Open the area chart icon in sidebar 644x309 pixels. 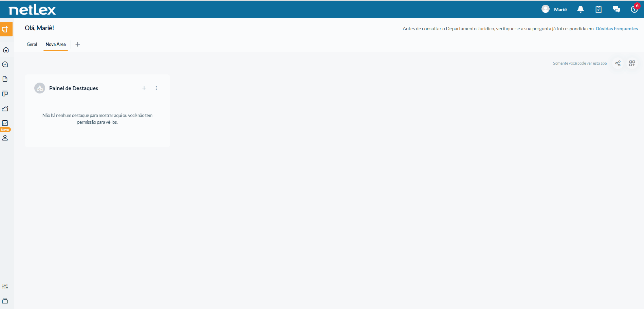(5, 108)
